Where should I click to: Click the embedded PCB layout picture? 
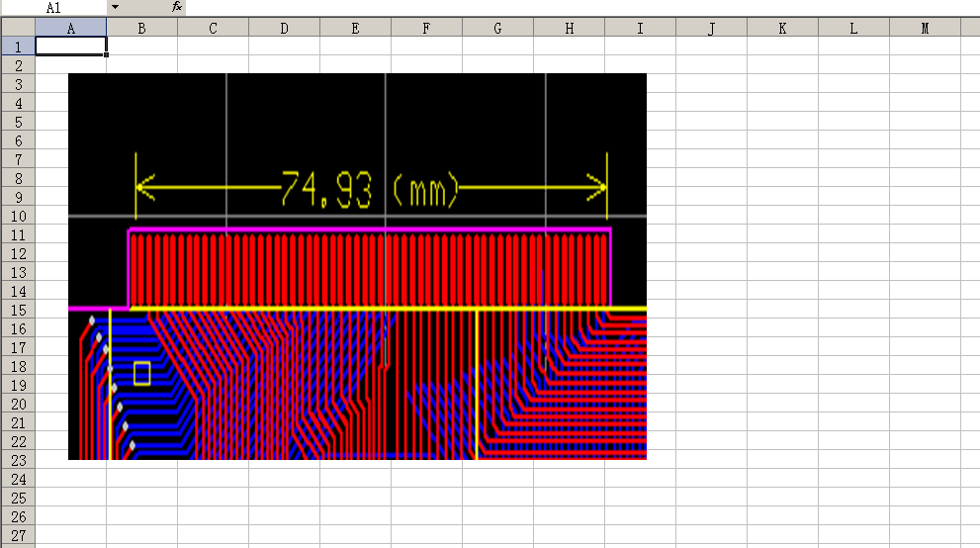(357, 266)
